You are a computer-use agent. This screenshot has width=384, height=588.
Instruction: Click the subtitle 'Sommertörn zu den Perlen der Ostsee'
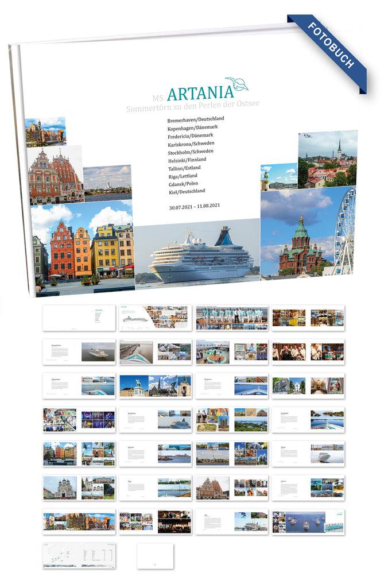click(x=193, y=106)
